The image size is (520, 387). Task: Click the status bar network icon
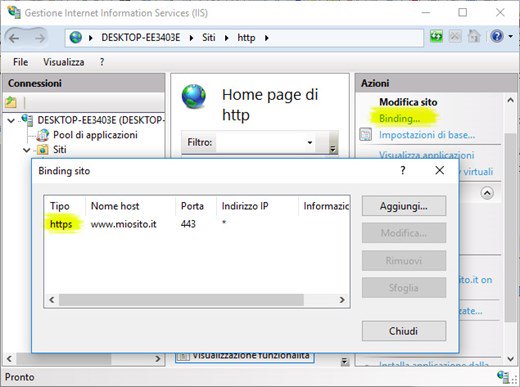coord(503,377)
